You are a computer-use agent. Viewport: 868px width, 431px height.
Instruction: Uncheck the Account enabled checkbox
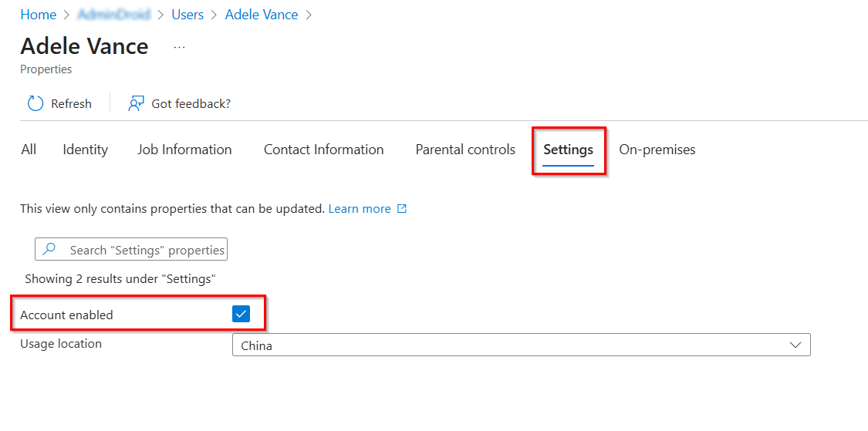point(241,314)
